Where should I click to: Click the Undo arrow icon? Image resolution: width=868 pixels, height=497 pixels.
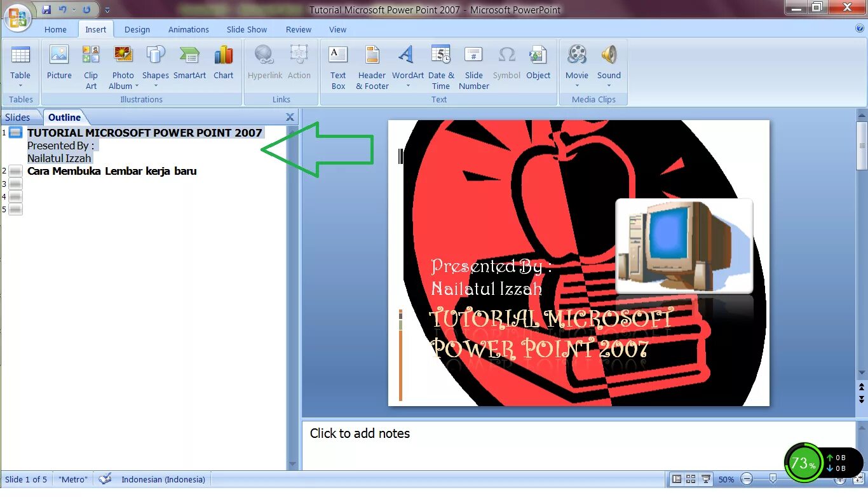(62, 10)
